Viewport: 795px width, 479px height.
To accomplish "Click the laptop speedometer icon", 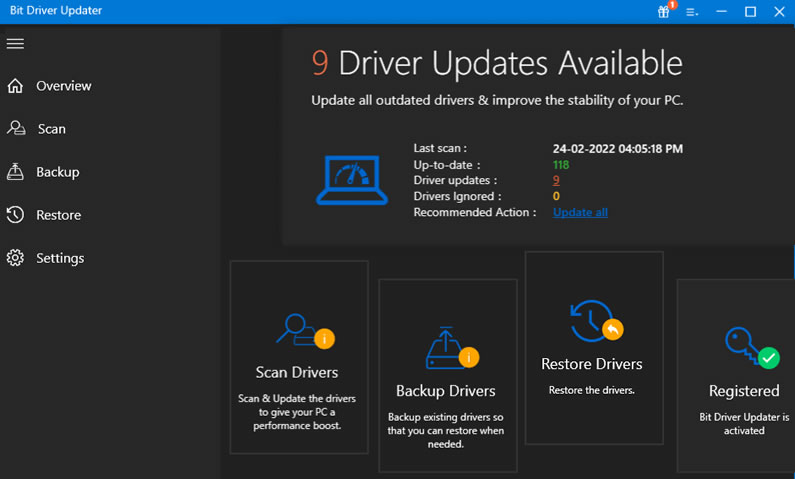I will click(352, 180).
